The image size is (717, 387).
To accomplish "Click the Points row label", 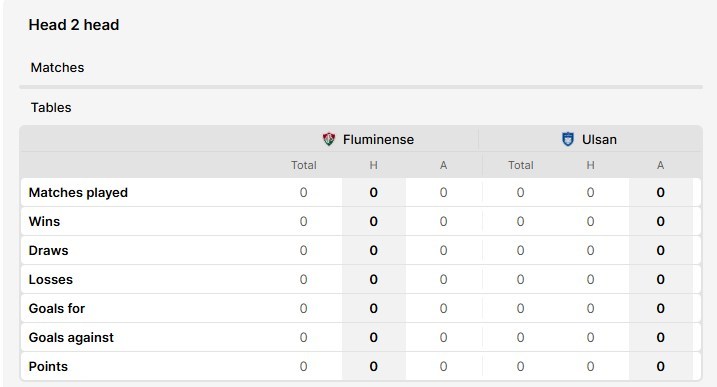I will [48, 366].
